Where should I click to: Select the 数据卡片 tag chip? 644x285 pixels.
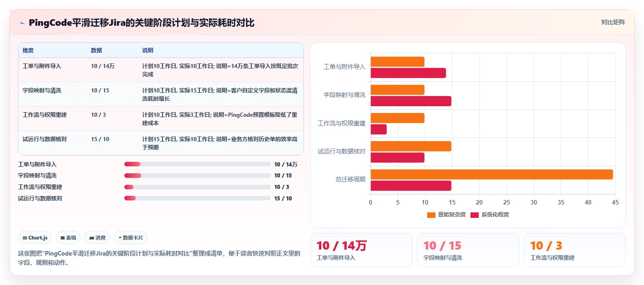pyautogui.click(x=131, y=238)
